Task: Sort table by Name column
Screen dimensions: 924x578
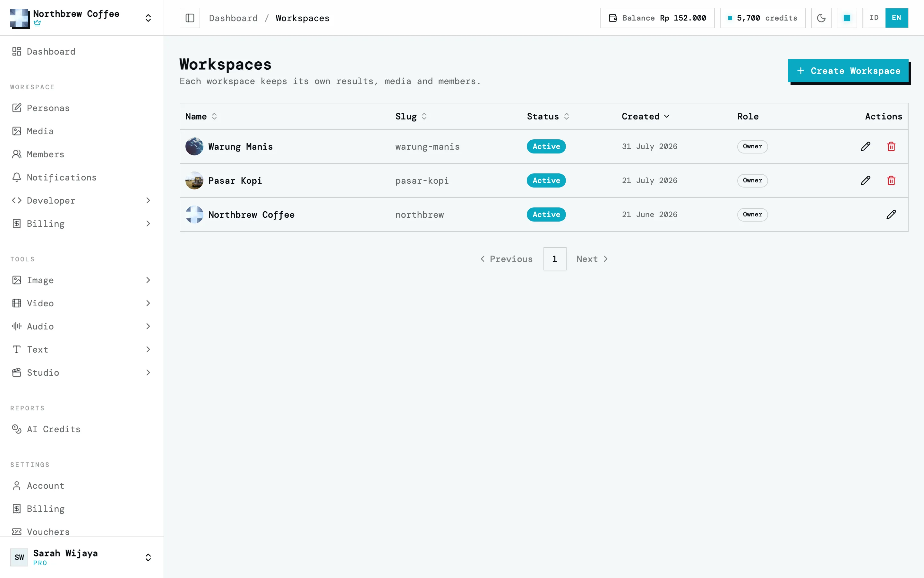Action: (x=201, y=116)
